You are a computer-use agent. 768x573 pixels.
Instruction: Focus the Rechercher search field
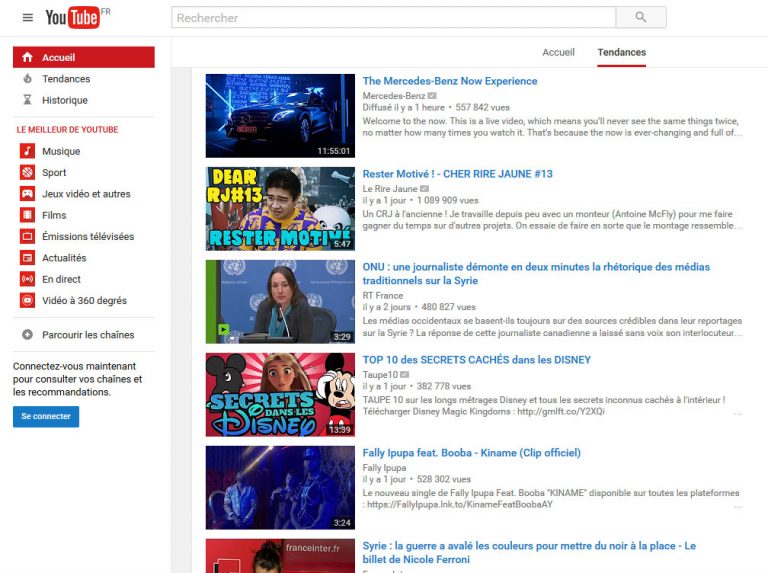tap(393, 18)
